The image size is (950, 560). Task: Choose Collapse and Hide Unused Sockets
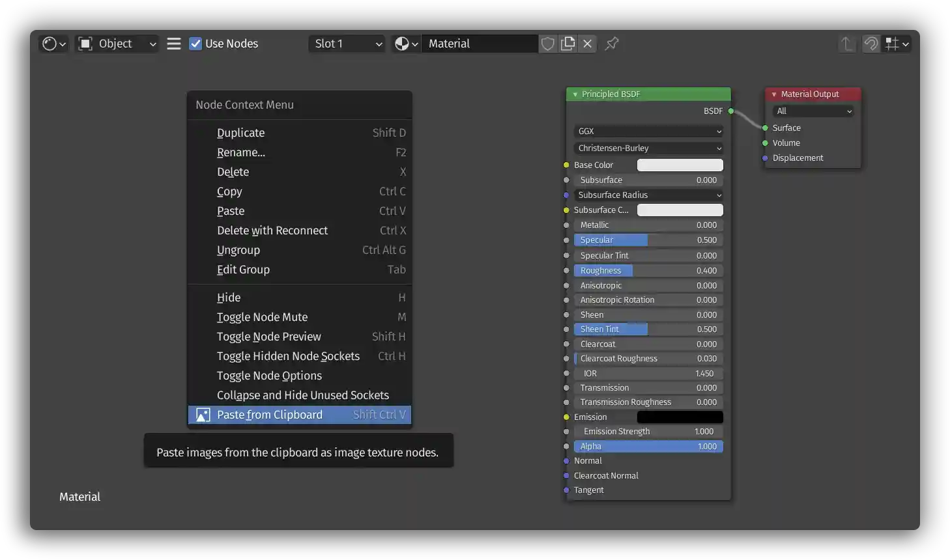302,395
